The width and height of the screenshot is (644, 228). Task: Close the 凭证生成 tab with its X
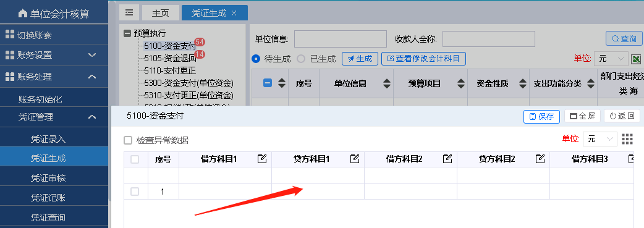[234, 13]
